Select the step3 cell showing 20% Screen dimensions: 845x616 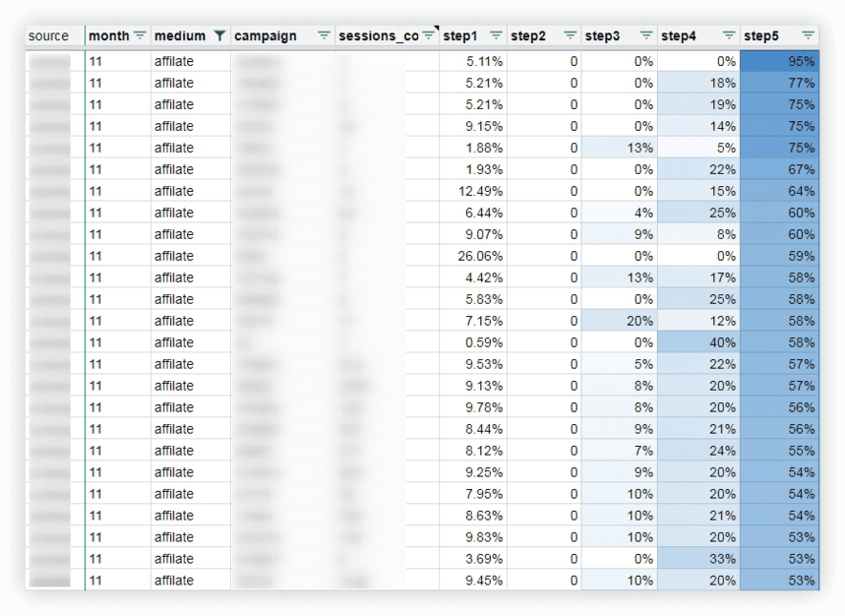619,321
